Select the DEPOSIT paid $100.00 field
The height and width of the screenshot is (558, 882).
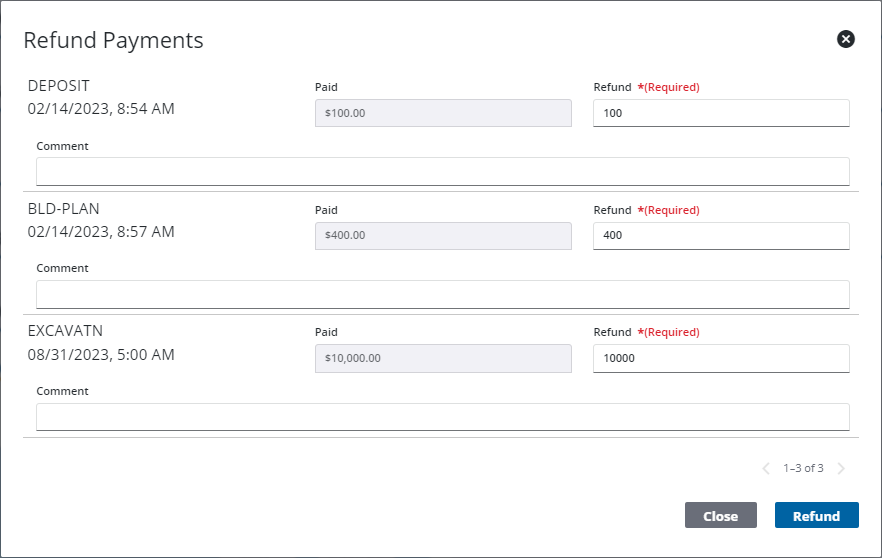tap(443, 113)
